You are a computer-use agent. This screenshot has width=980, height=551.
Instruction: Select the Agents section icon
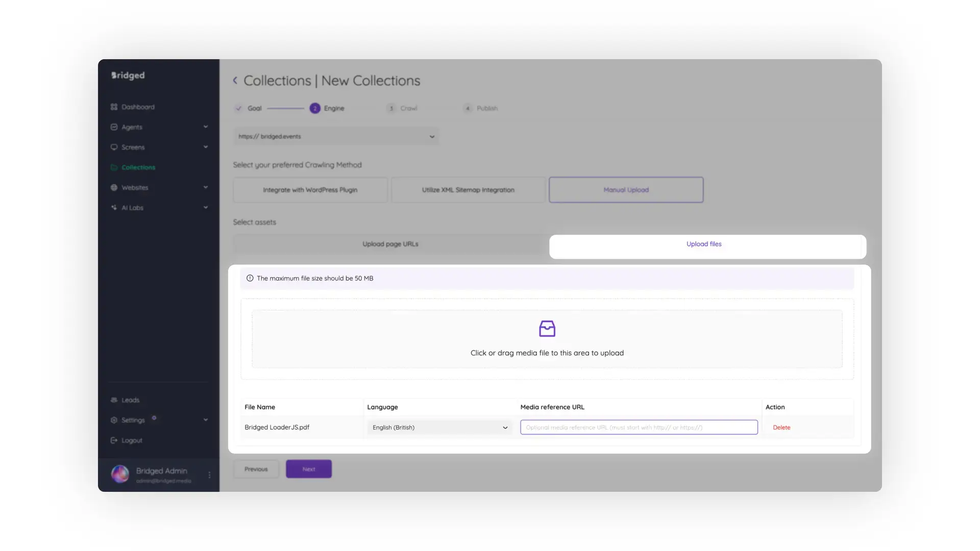point(114,127)
